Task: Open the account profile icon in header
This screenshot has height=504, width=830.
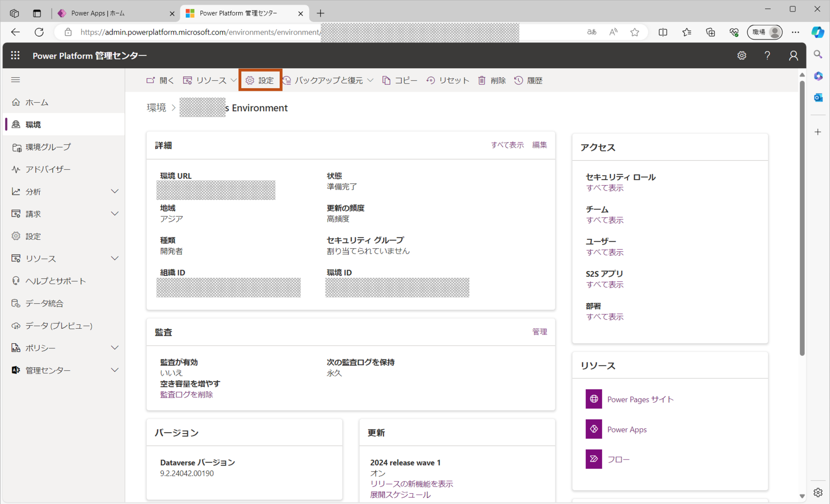Action: tap(793, 55)
